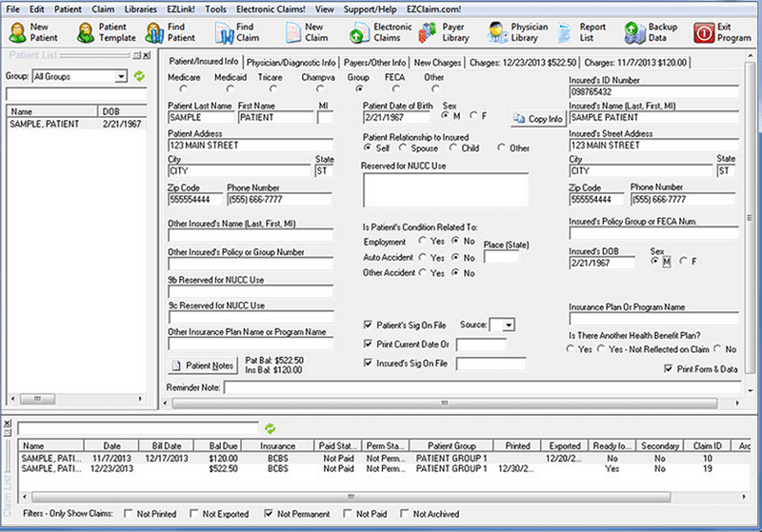The height and width of the screenshot is (532, 762).
Task: Open the Libraries menu
Action: point(140,10)
